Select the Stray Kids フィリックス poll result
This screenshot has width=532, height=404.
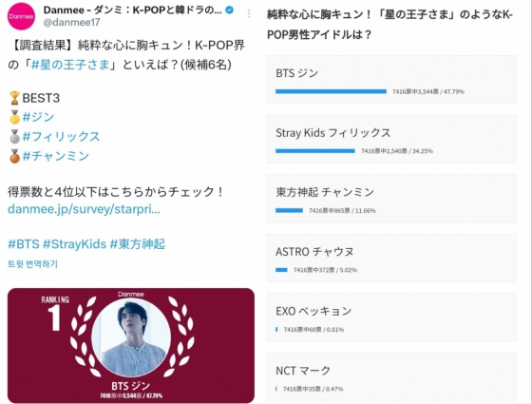391,139
